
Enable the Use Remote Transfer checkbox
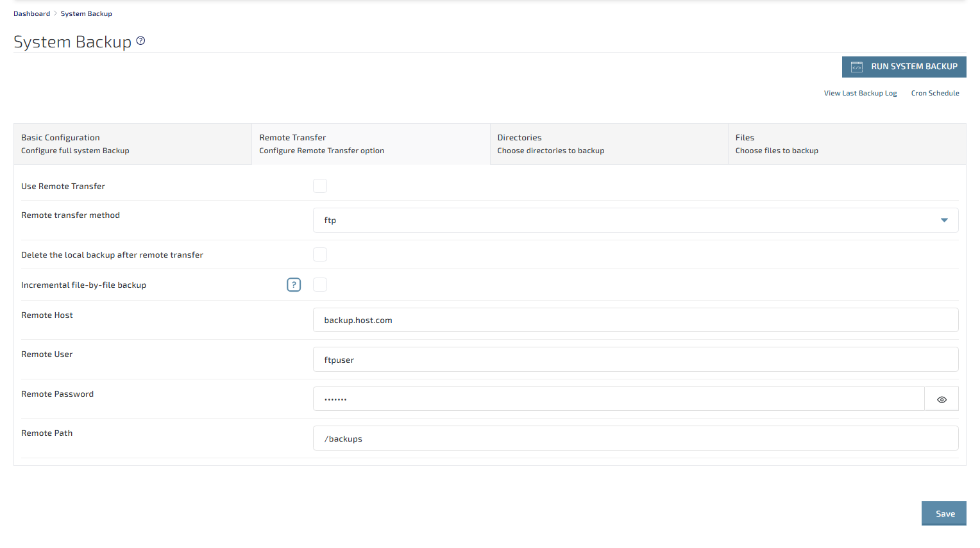(x=320, y=186)
